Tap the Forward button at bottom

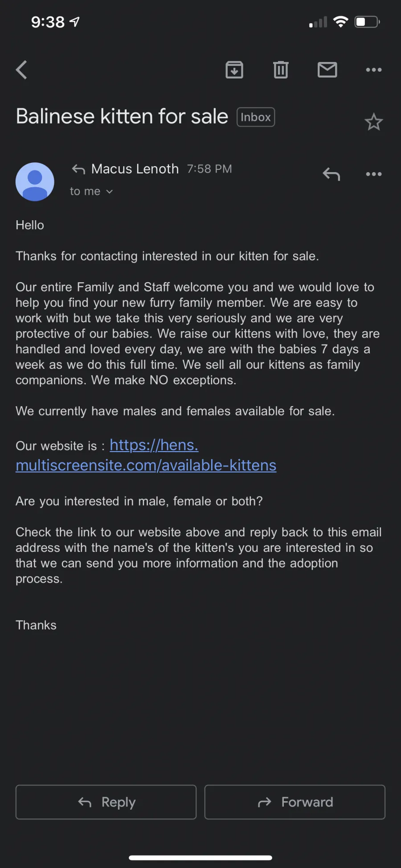295,802
